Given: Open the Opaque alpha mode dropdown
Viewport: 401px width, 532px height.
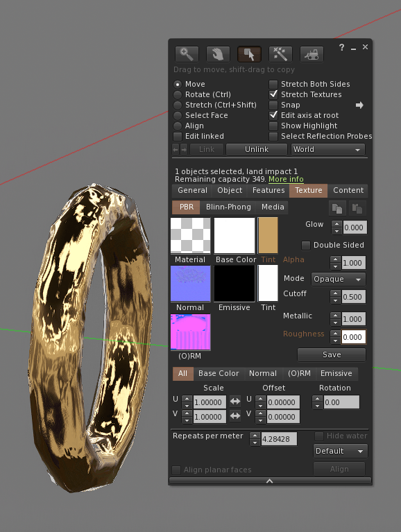Looking at the screenshot, I should point(339,280).
